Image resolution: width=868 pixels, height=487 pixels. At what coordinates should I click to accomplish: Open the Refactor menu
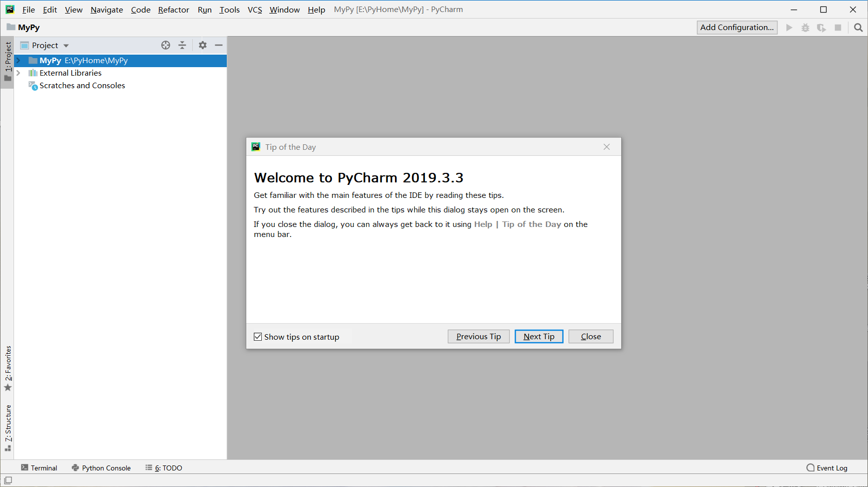click(174, 10)
